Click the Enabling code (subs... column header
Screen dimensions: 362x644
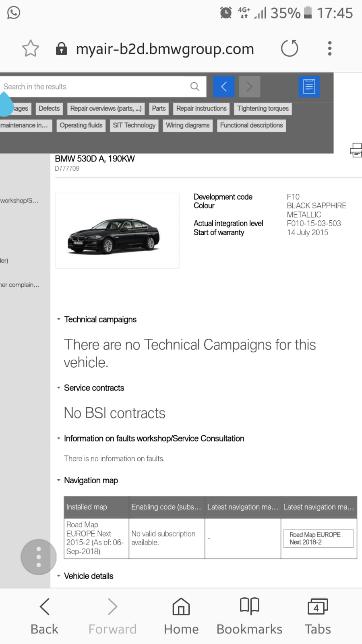pos(167,507)
